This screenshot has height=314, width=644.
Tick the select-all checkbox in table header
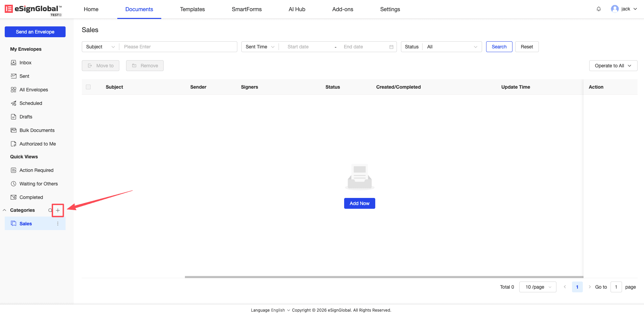tap(88, 87)
